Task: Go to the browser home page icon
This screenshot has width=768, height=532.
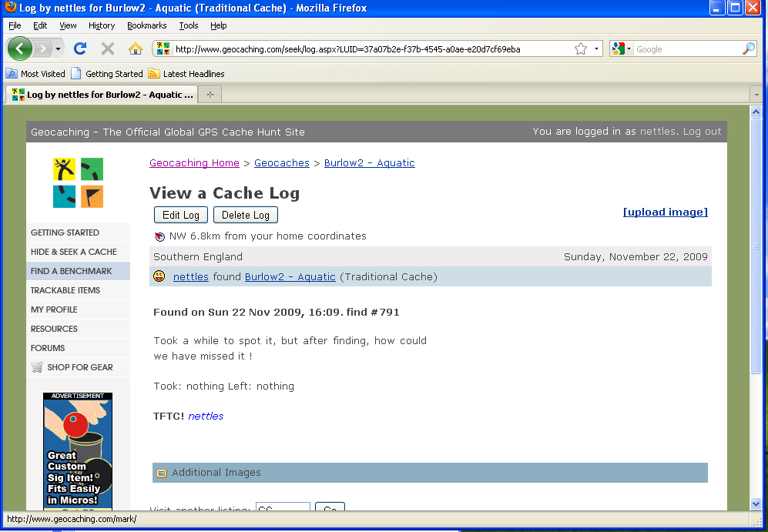Action: 136,49
